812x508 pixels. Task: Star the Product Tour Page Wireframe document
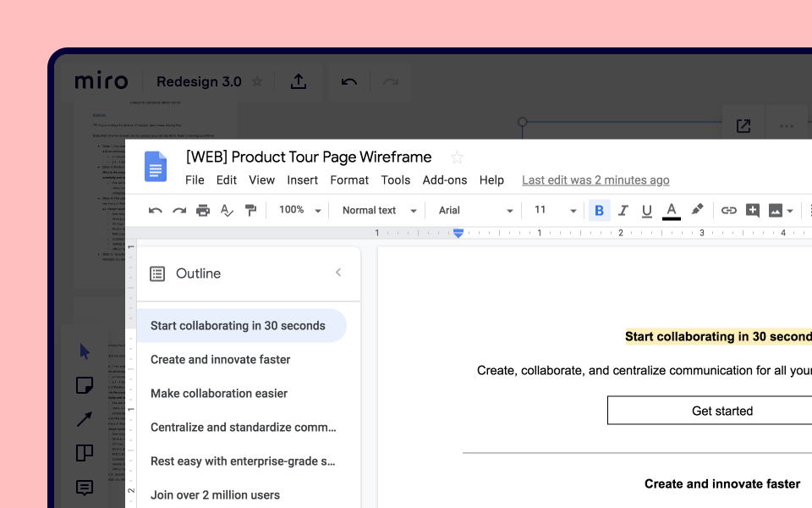coord(457,157)
